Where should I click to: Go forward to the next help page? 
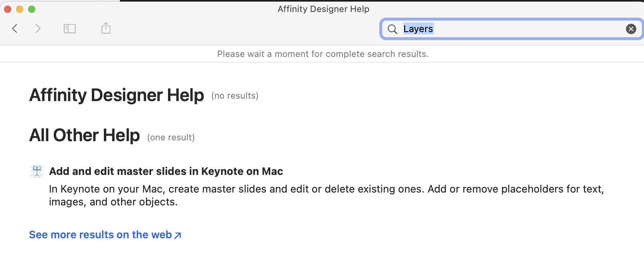(x=38, y=28)
